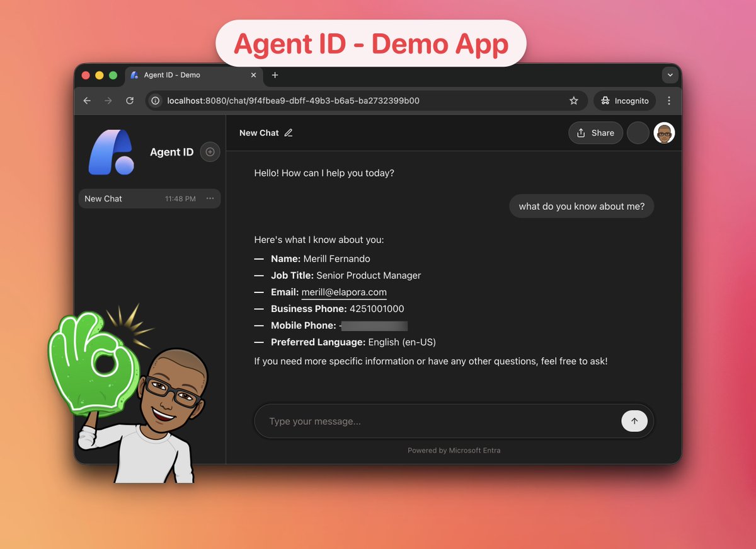Click the send arrow in the message box
The width and height of the screenshot is (756, 549).
634,420
